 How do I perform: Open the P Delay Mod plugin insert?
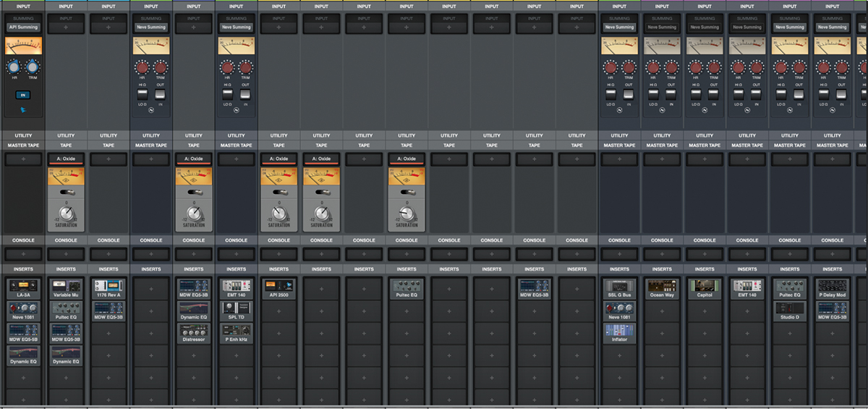[x=833, y=289]
